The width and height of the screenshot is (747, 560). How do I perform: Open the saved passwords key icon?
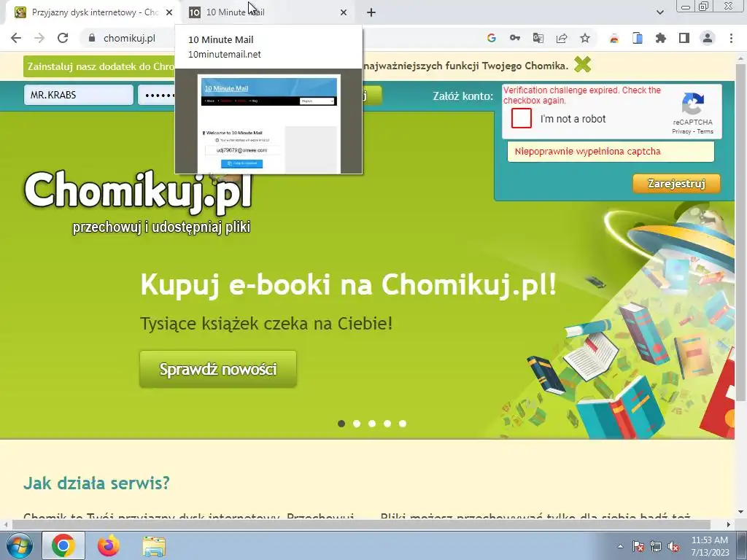514,38
